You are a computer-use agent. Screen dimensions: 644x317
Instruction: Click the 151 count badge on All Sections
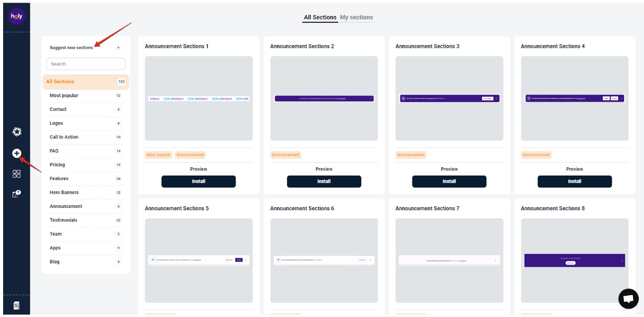tap(122, 82)
